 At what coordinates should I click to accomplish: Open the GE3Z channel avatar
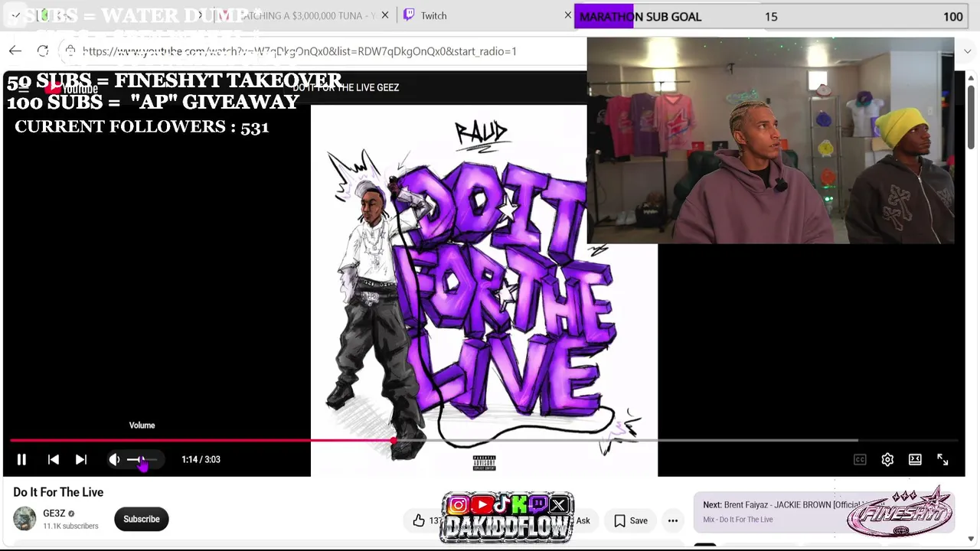tap(24, 519)
